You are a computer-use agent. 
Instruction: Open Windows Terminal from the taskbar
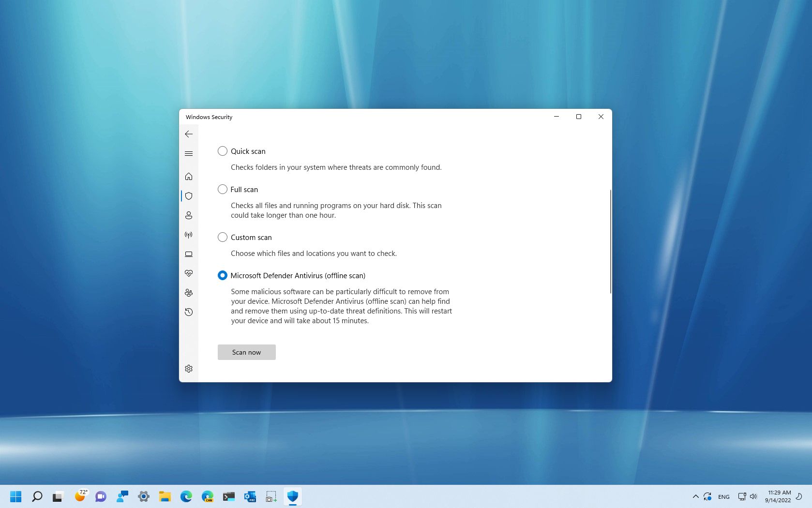coord(229,496)
